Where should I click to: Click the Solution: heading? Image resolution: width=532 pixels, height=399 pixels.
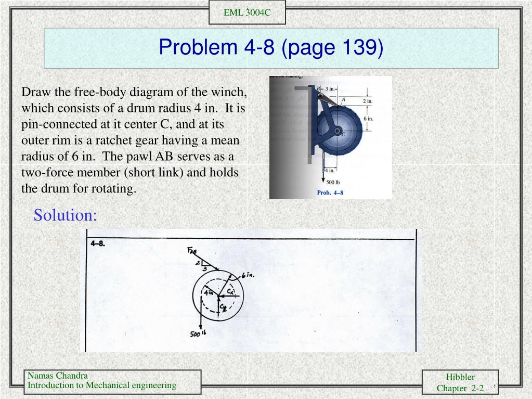coord(65,215)
